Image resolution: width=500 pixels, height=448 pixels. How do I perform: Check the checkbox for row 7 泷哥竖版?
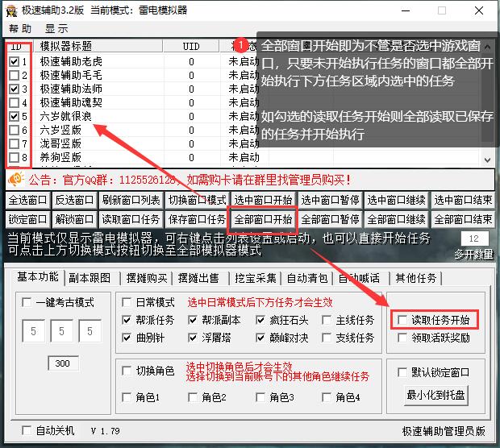pos(14,143)
